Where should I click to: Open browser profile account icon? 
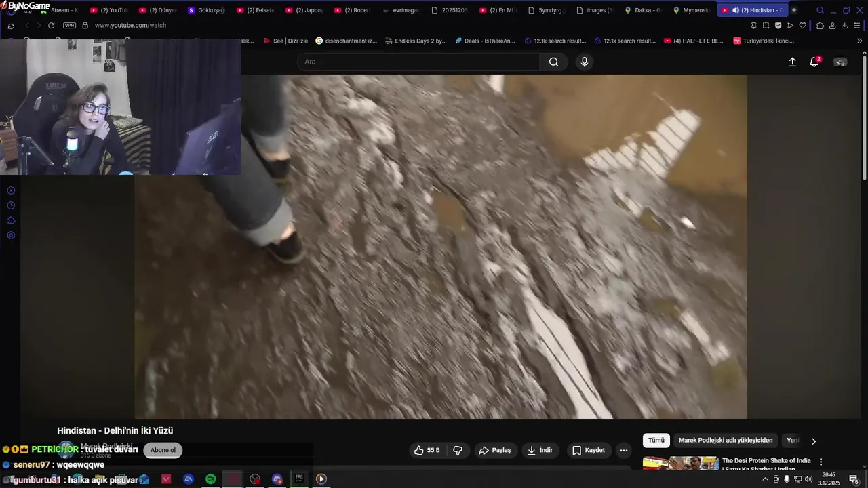tap(832, 25)
